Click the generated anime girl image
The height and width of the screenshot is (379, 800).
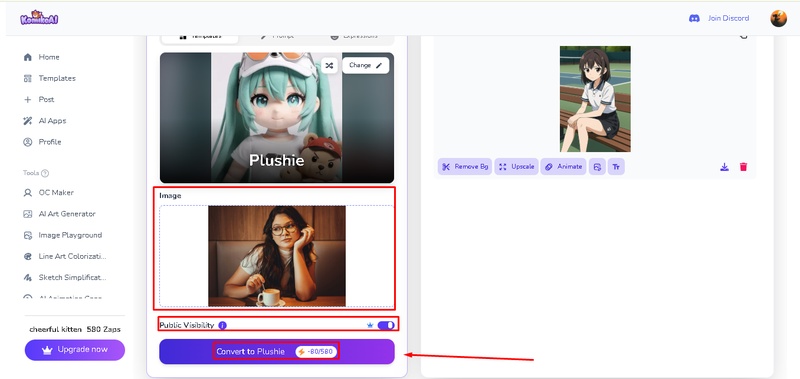[595, 99]
